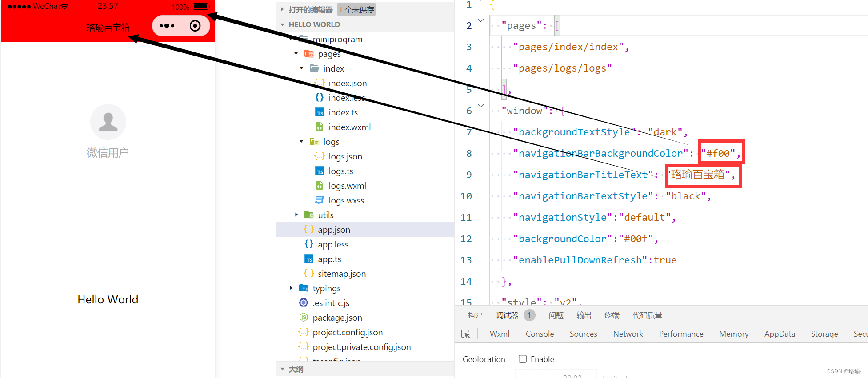Click the index.wxml file icon

coord(320,127)
